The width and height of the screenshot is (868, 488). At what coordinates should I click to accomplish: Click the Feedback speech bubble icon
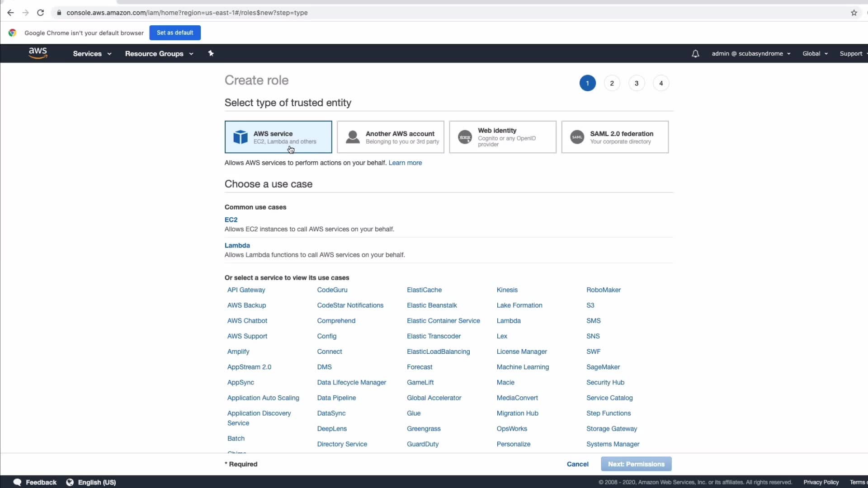18,482
